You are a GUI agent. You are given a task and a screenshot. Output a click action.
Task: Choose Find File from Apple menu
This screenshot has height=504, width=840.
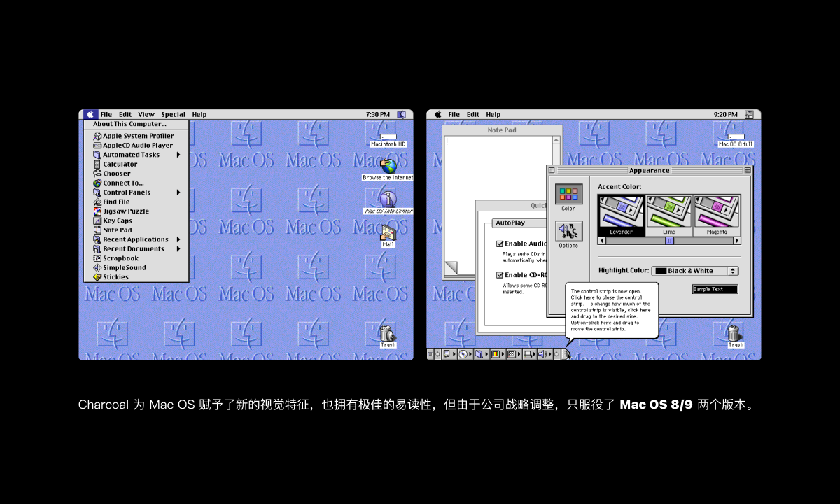[136, 202]
